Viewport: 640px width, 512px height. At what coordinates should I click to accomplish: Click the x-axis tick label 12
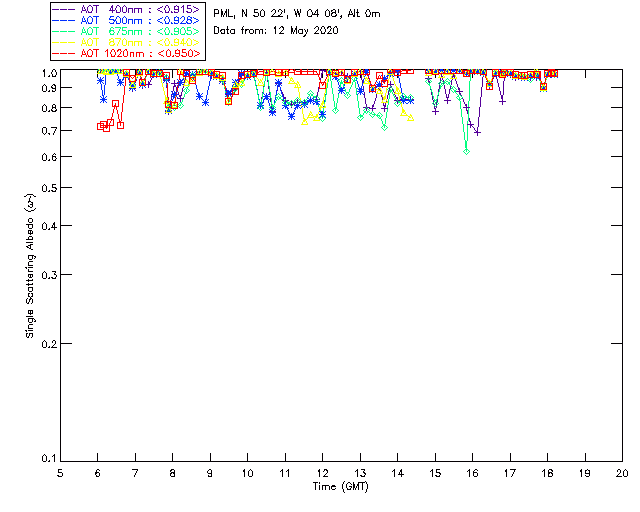point(322,473)
